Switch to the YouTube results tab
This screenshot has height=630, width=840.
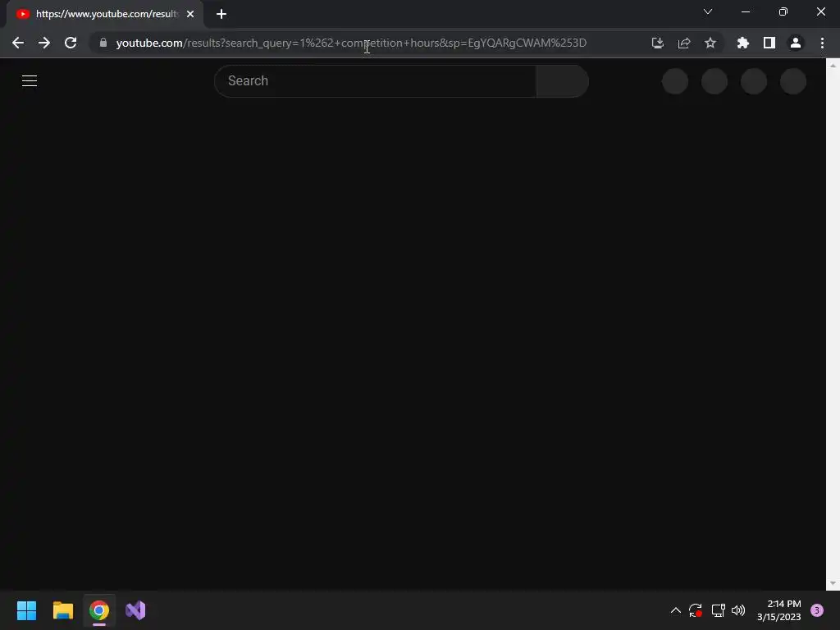[105, 14]
